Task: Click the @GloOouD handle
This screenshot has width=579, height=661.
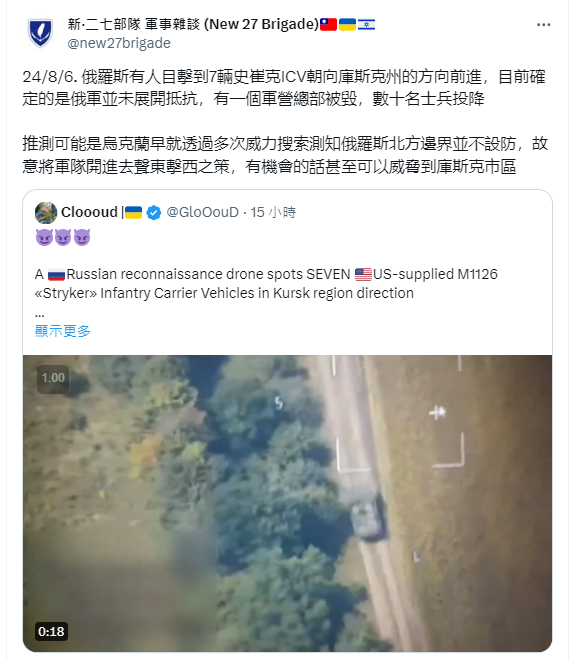Action: coord(203,212)
